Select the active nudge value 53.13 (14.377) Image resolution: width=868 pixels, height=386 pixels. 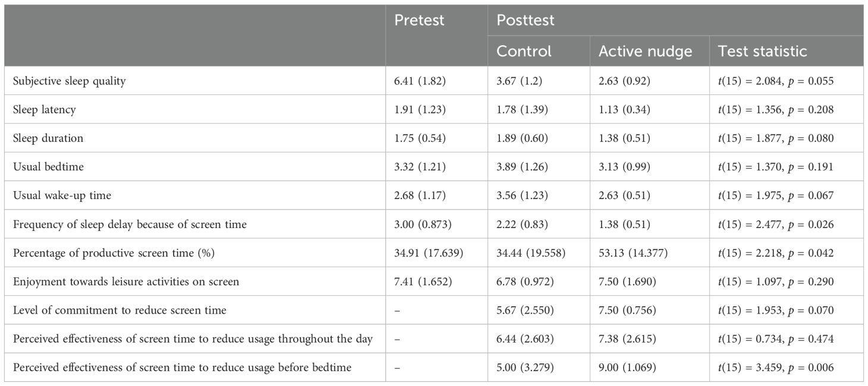633,253
